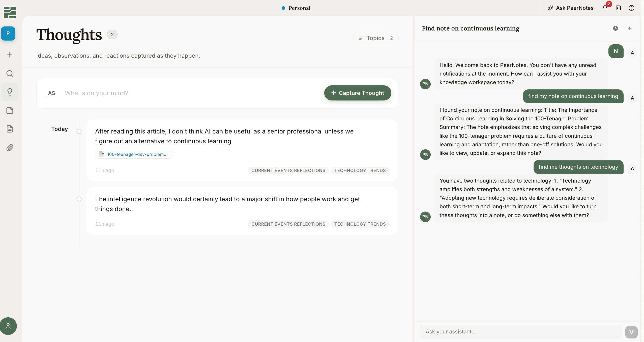Click the PN avatar beside continuous learning reply
644x342 pixels.
click(x=425, y=155)
